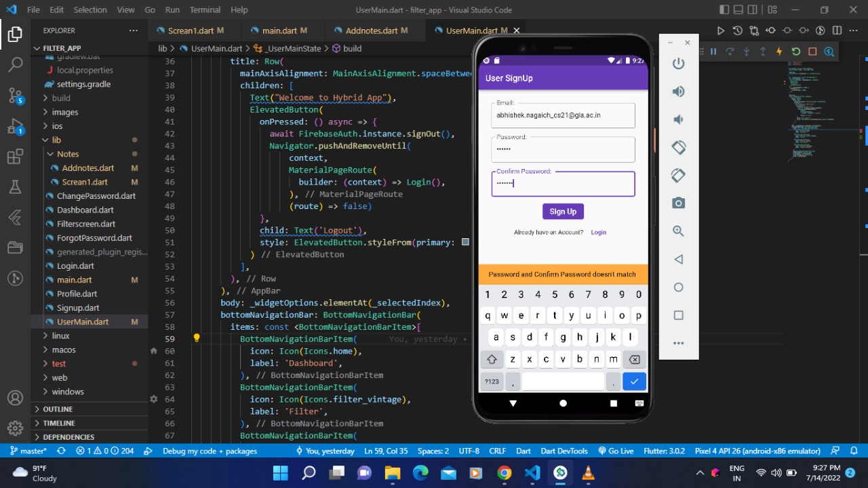Stop the debug session
This screenshot has height=488, width=868.
pos(812,52)
